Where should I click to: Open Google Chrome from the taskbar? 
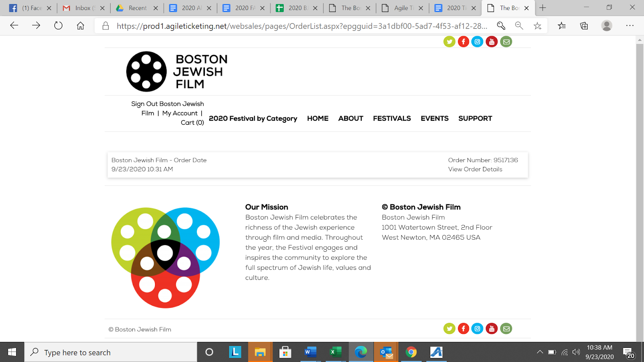click(x=411, y=352)
